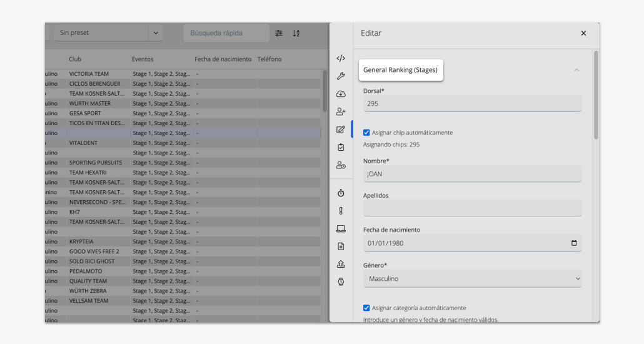Select the VELLSAM TEAM row

pyautogui.click(x=183, y=301)
